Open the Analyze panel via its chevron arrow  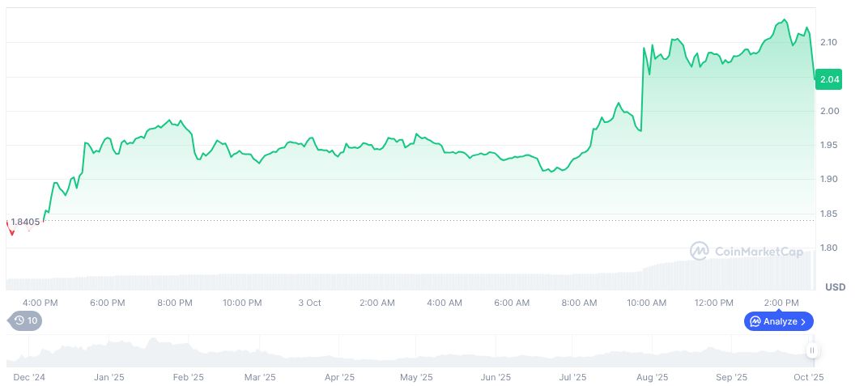coord(802,321)
